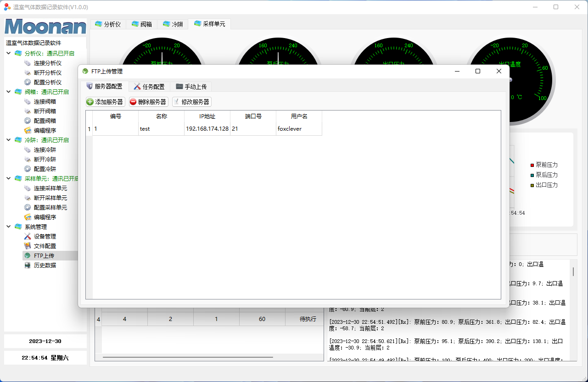Click the 端口号 column header
This screenshot has height=382, width=588.
tap(253, 116)
